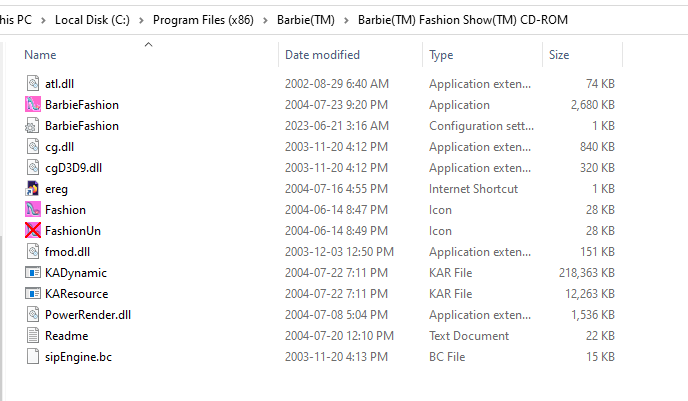Select the KAResource file name
The image size is (688, 401).
76,293
